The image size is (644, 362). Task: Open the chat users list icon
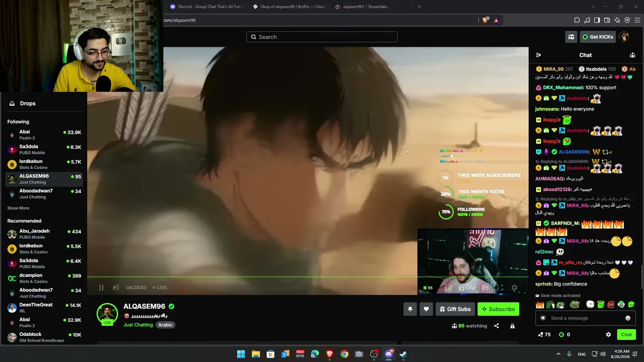(x=632, y=55)
